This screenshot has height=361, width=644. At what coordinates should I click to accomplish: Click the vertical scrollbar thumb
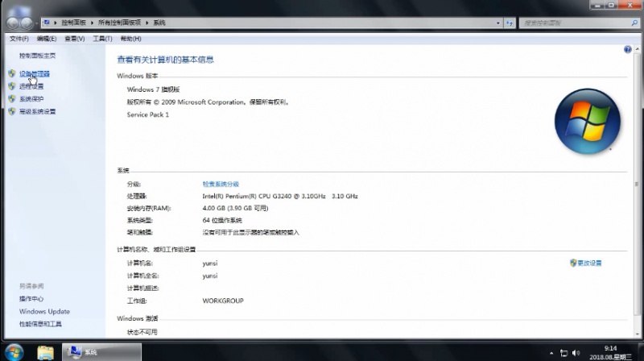coord(637,185)
